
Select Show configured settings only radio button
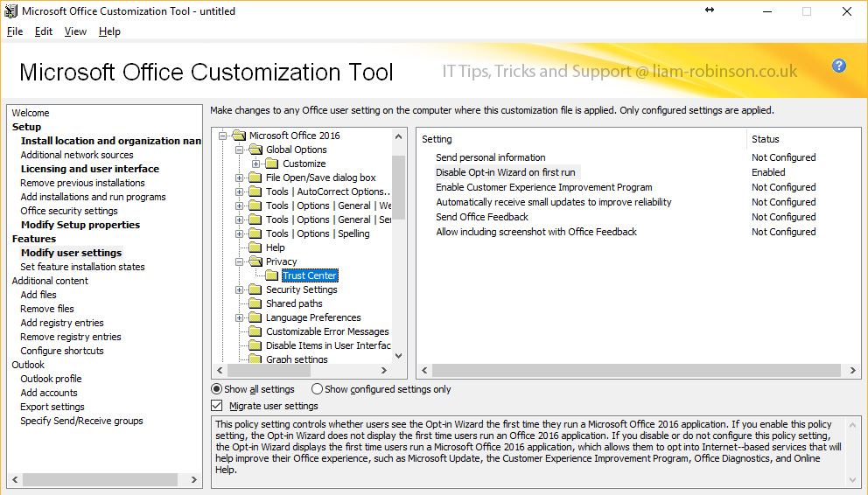[x=317, y=389]
